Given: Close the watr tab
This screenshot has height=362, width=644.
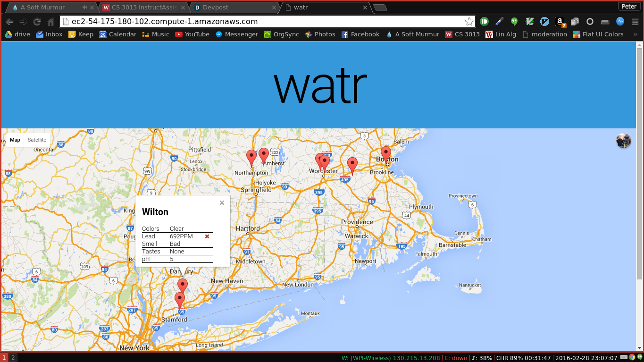Looking at the screenshot, I should click(x=365, y=8).
